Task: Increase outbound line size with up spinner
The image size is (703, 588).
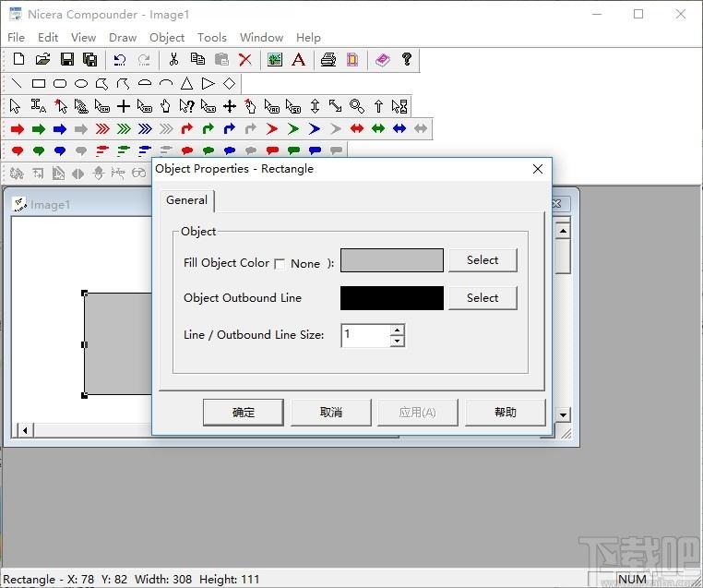Action: 397,330
